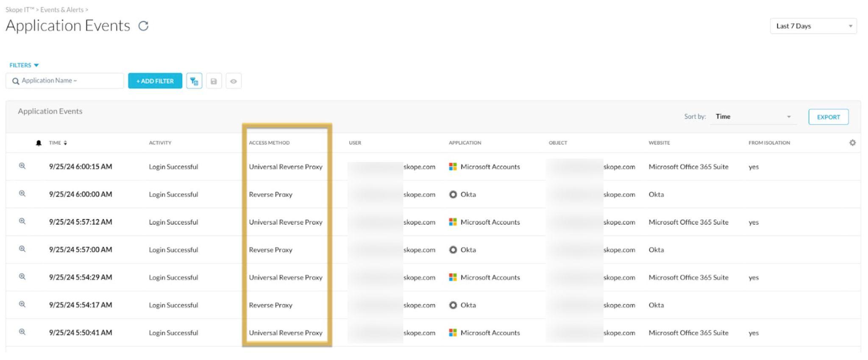Go to Events & Alerts breadcrumb
This screenshot has height=360, width=868.
(x=62, y=9)
